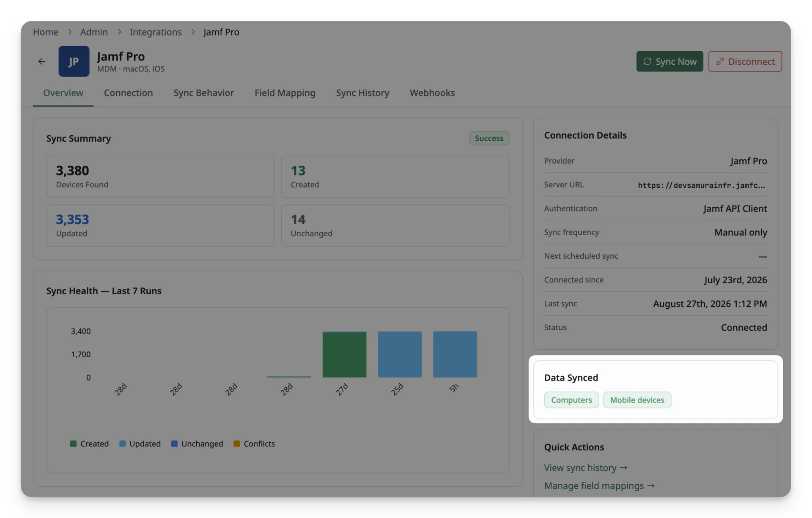812x518 pixels.
Task: Toggle the Created legend swatch
Action: pos(73,444)
